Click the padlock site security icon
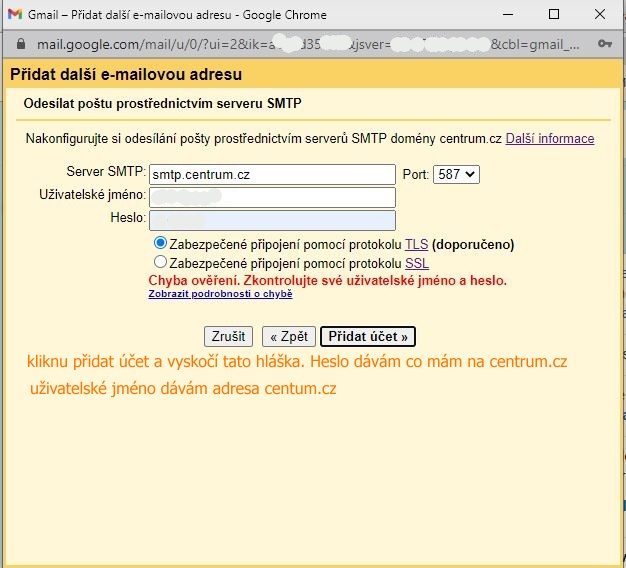626x568 pixels. (x=21, y=45)
